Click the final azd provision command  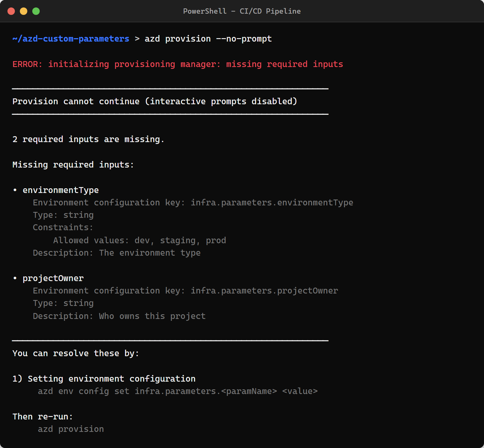71,429
